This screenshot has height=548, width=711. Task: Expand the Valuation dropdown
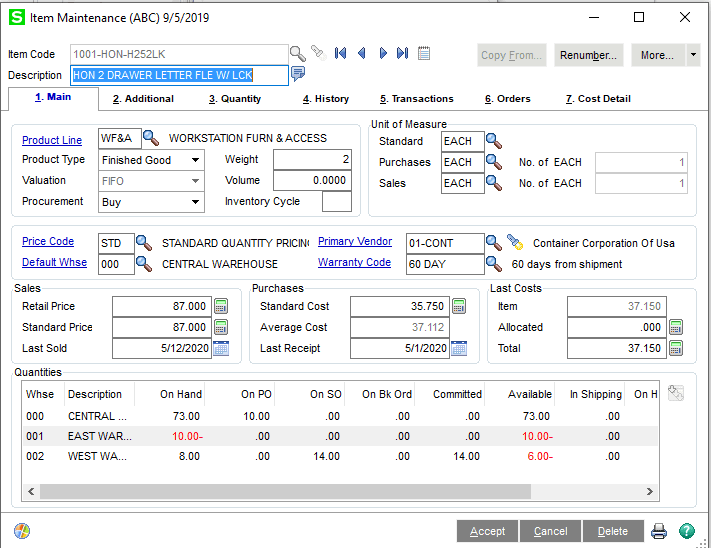pyautogui.click(x=195, y=181)
